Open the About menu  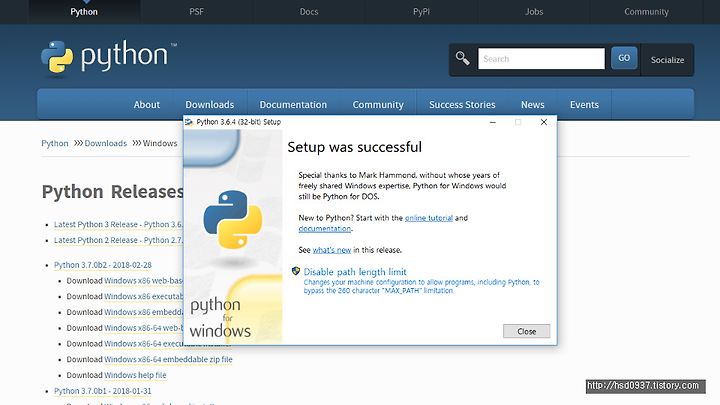[146, 105]
